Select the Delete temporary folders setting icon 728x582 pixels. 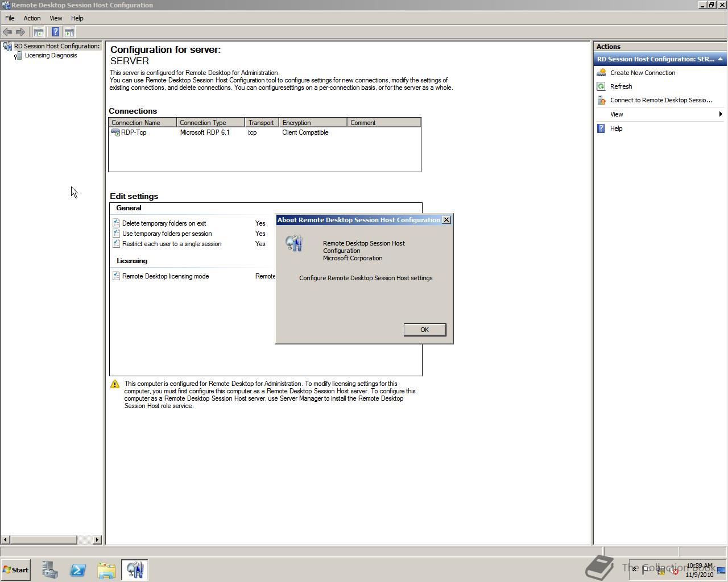[x=116, y=223]
